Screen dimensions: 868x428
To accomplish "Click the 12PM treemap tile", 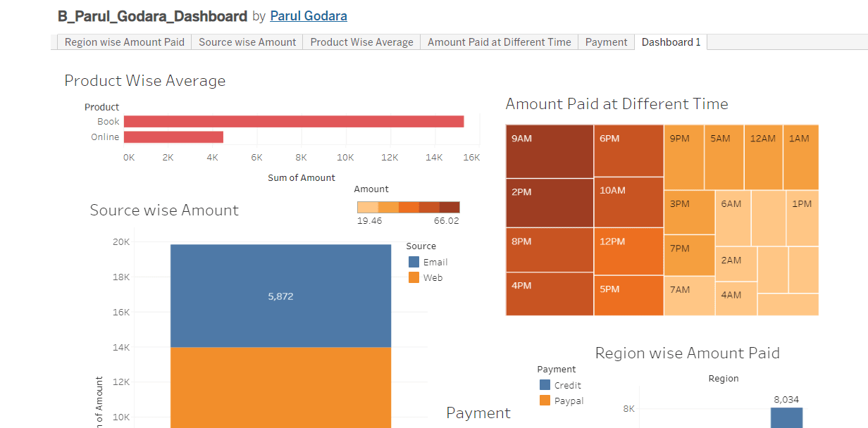I will pyautogui.click(x=628, y=251).
